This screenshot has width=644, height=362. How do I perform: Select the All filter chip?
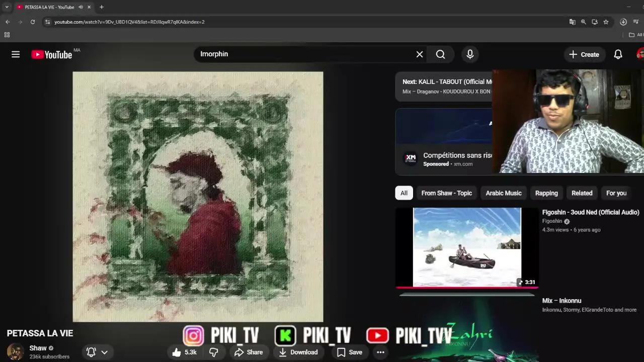(x=404, y=193)
